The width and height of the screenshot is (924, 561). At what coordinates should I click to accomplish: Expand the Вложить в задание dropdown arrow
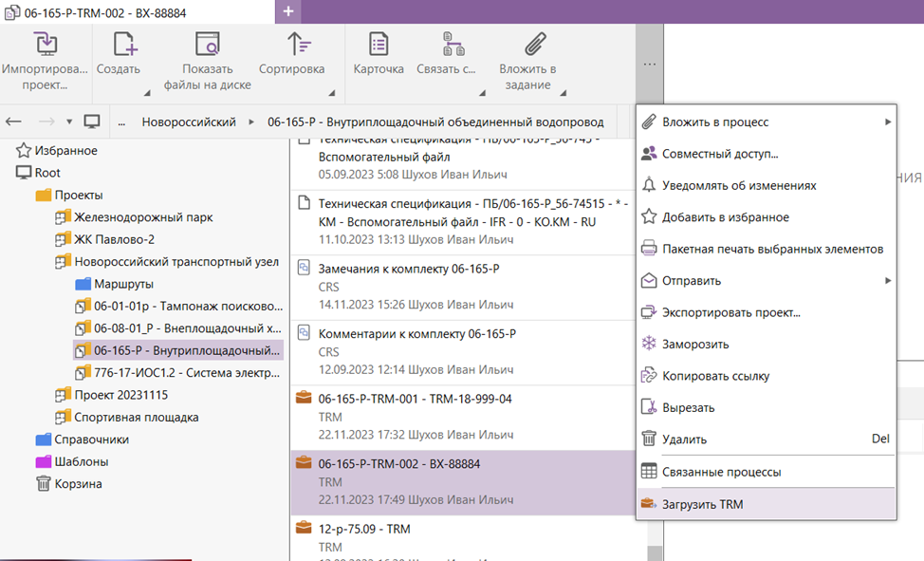tap(564, 93)
